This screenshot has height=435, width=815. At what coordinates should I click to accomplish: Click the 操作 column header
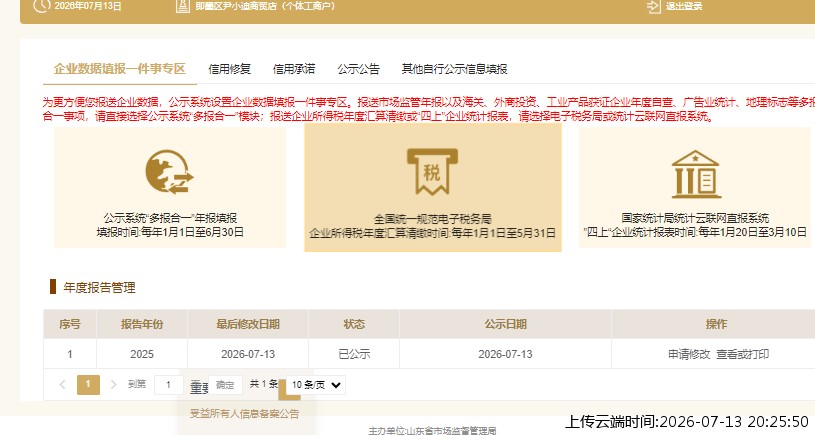coord(716,324)
